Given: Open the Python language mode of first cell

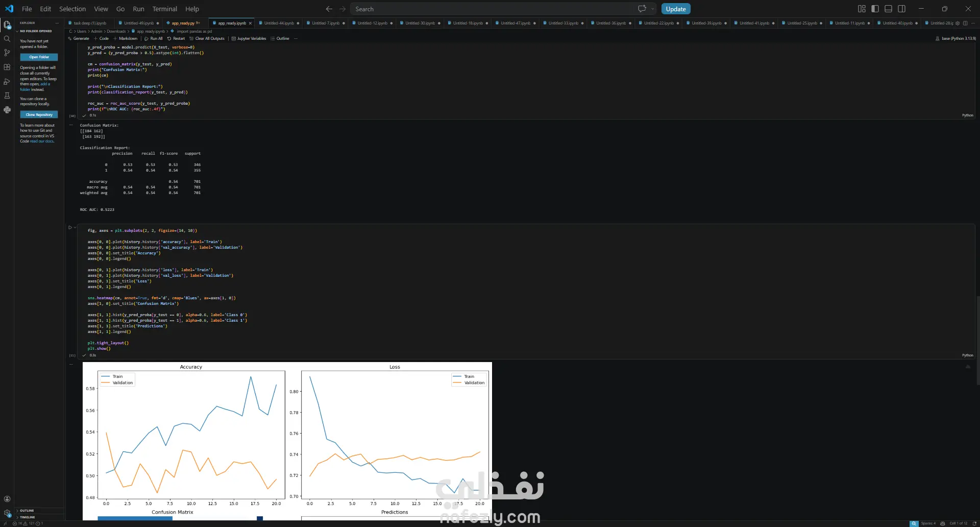Looking at the screenshot, I should click(968, 115).
